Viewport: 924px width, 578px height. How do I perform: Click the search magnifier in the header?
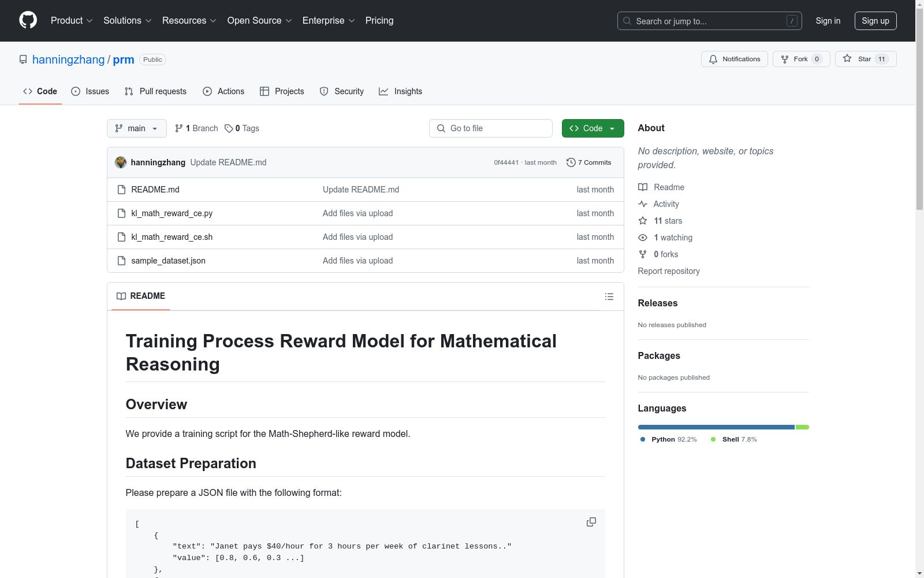click(x=627, y=21)
